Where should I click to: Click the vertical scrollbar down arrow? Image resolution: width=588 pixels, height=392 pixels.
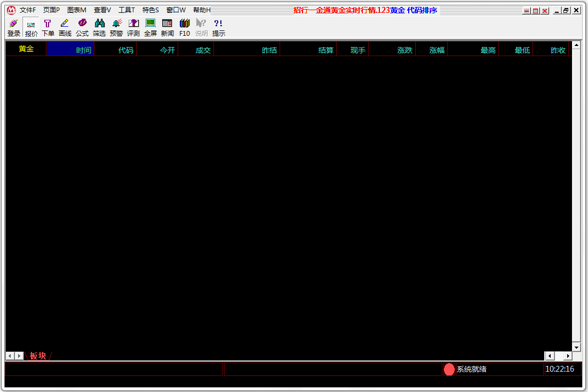click(x=576, y=347)
